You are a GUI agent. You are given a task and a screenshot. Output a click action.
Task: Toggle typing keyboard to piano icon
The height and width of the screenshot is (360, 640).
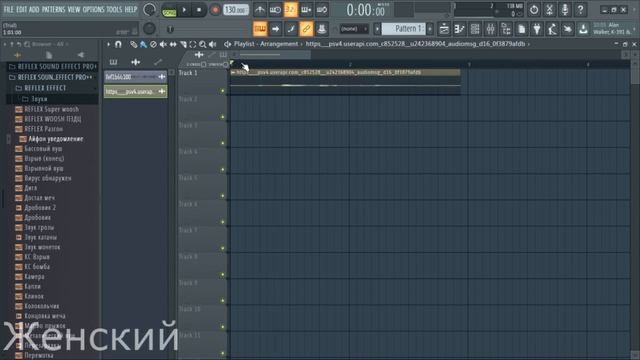[260, 29]
